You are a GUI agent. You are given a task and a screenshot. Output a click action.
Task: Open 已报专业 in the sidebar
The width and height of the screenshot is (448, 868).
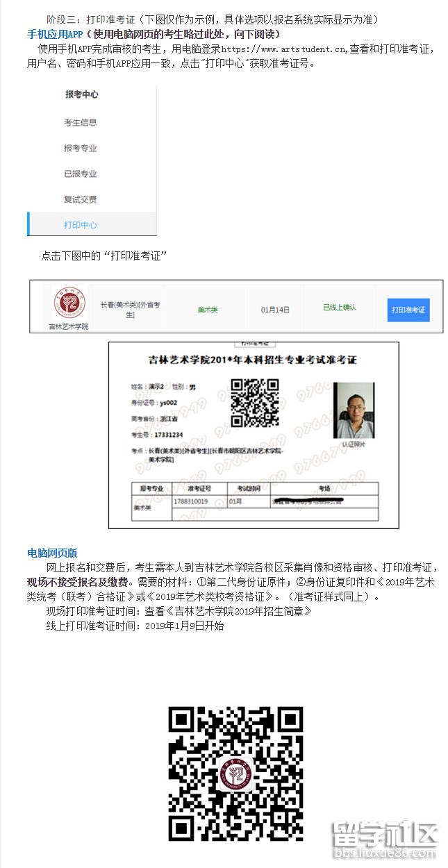coord(81,174)
